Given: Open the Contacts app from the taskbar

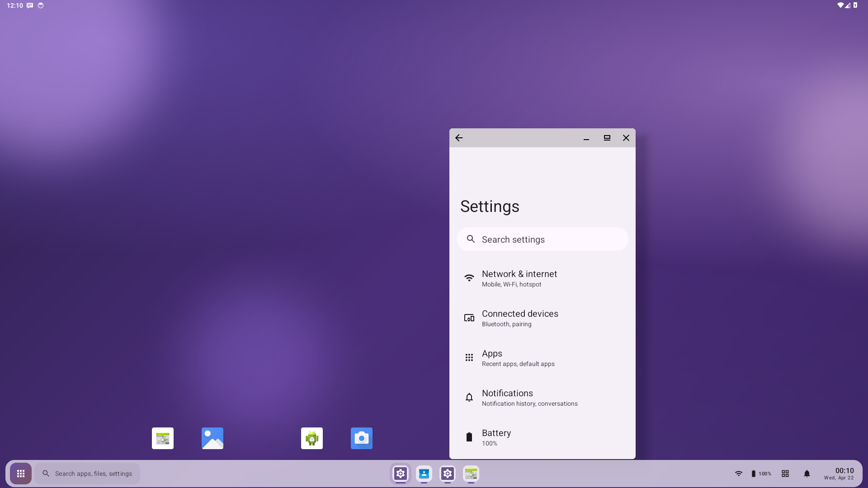Looking at the screenshot, I should point(424,474).
